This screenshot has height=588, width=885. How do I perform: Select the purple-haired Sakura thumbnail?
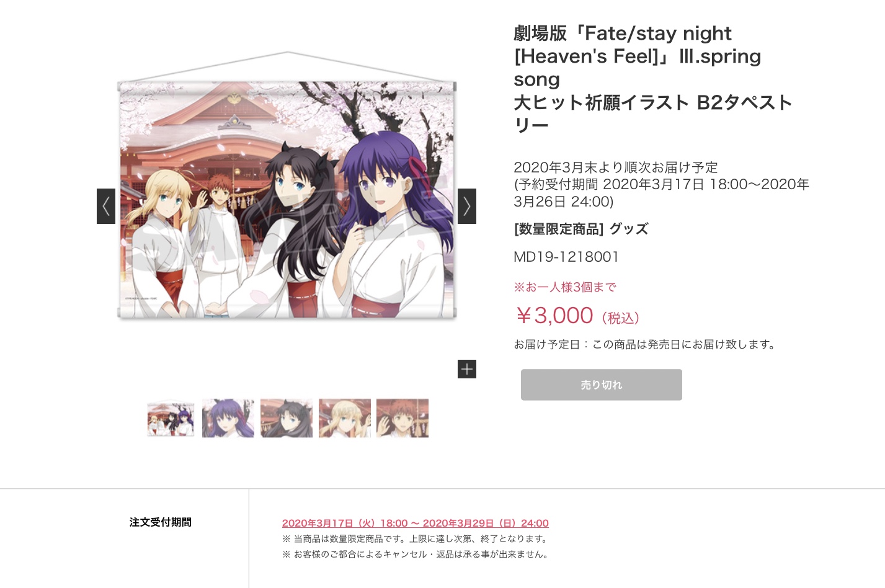(228, 419)
